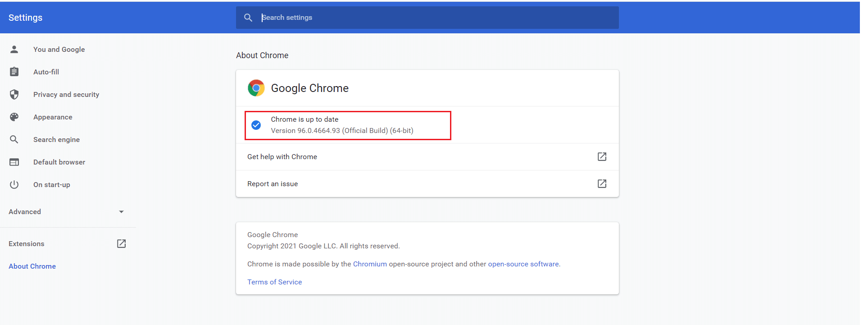The width and height of the screenshot is (868, 325).
Task: Open the Get help with Chrome external link icon
Action: click(602, 156)
